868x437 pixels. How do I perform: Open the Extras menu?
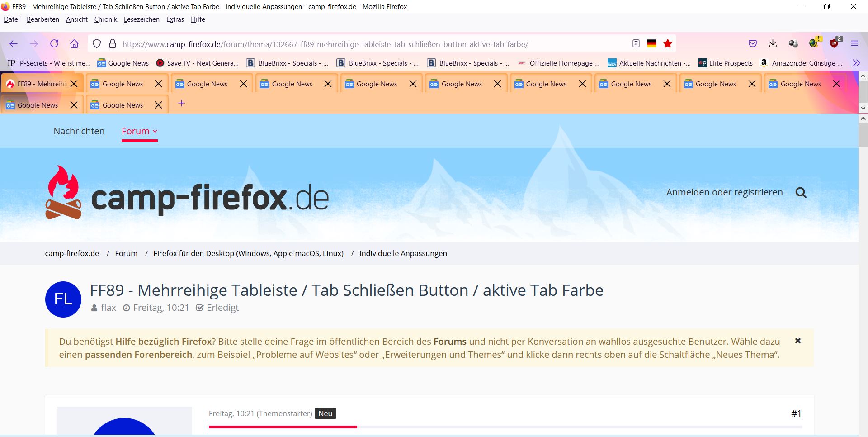(175, 19)
